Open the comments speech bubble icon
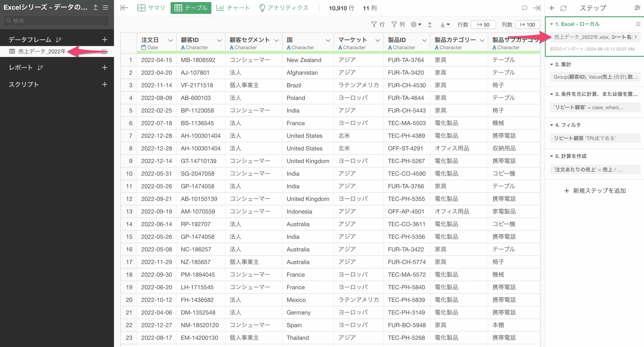The height and width of the screenshot is (347, 644). click(525, 8)
